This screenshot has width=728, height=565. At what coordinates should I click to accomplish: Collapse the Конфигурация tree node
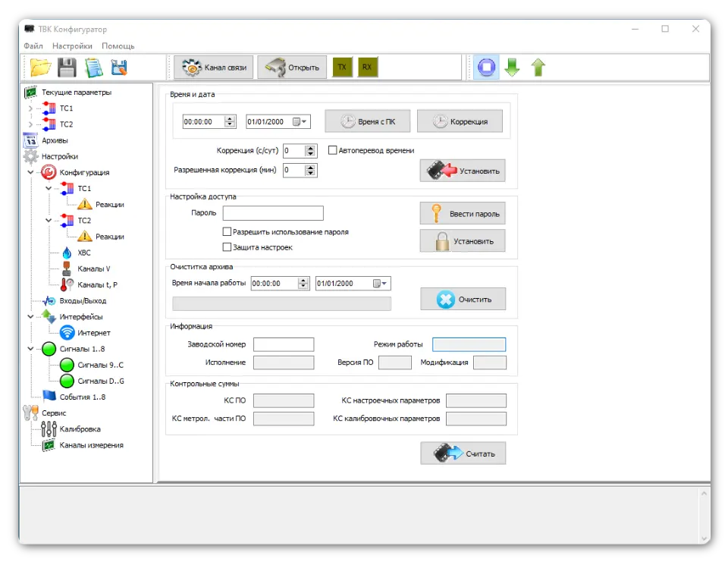coord(31,172)
